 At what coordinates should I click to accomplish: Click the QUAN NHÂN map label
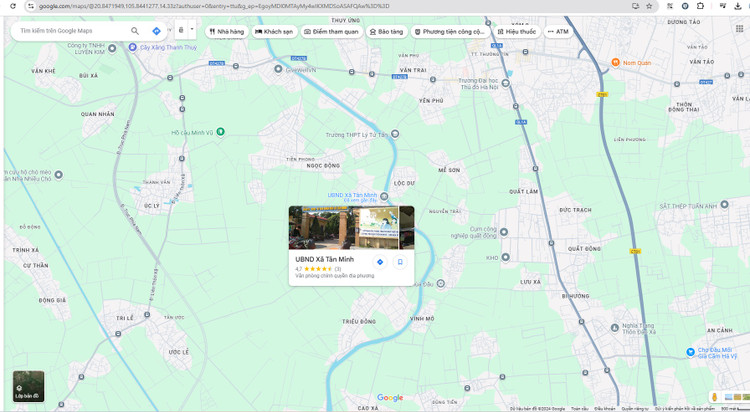pyautogui.click(x=98, y=114)
